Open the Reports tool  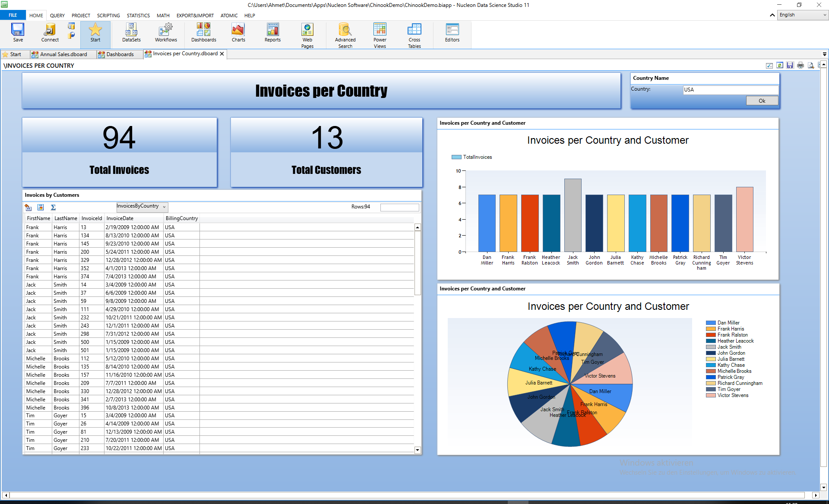272,32
